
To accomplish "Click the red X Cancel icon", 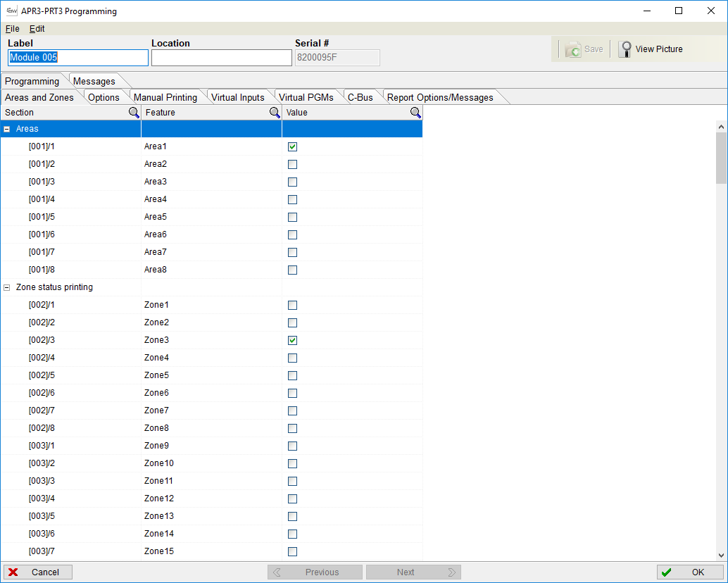I will pos(13,572).
